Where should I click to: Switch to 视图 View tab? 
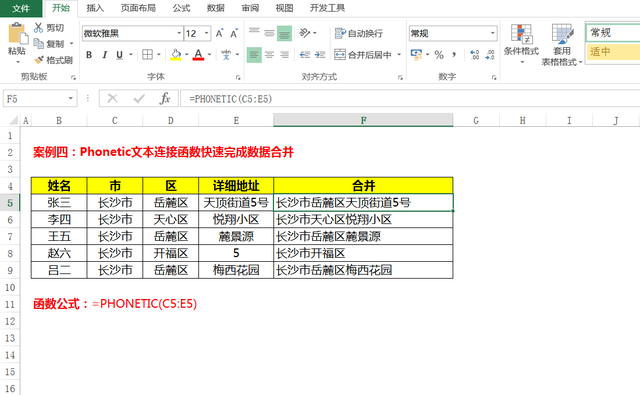(284, 8)
